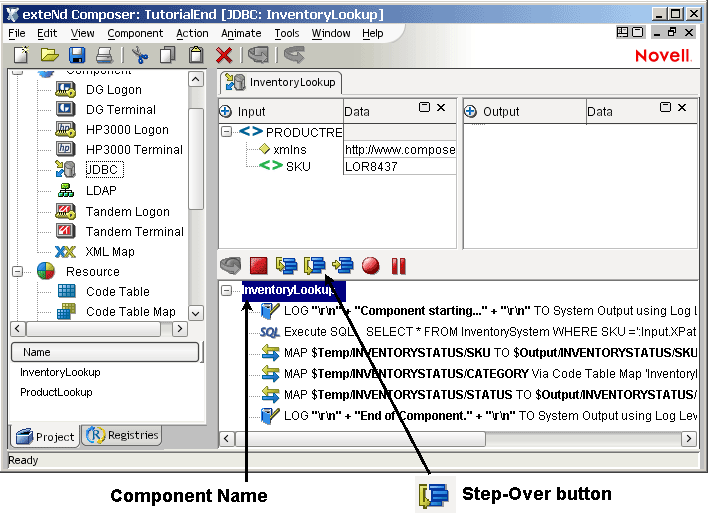Image resolution: width=708 pixels, height=518 pixels.
Task: Click the tree scrollbar up arrow
Action: point(196,79)
